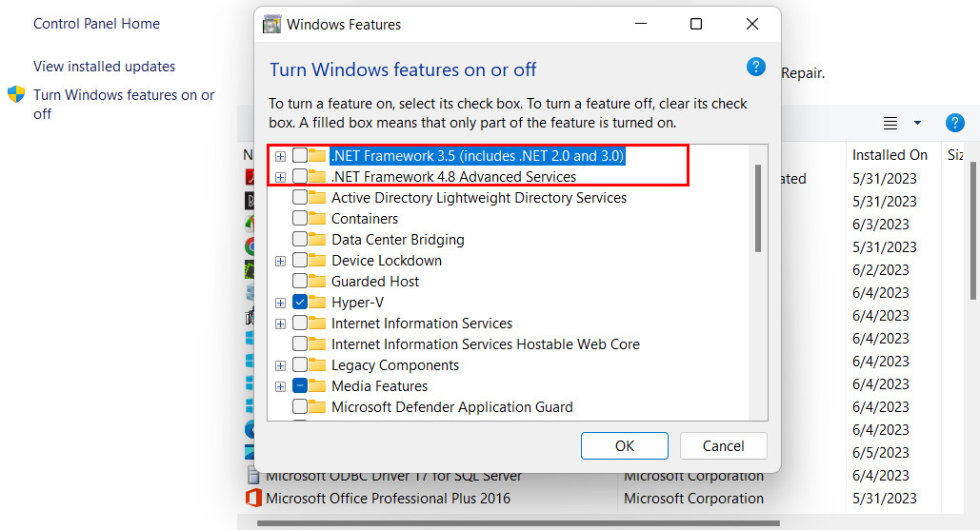Click the horizontal scrollbar in Programs window

click(518, 523)
